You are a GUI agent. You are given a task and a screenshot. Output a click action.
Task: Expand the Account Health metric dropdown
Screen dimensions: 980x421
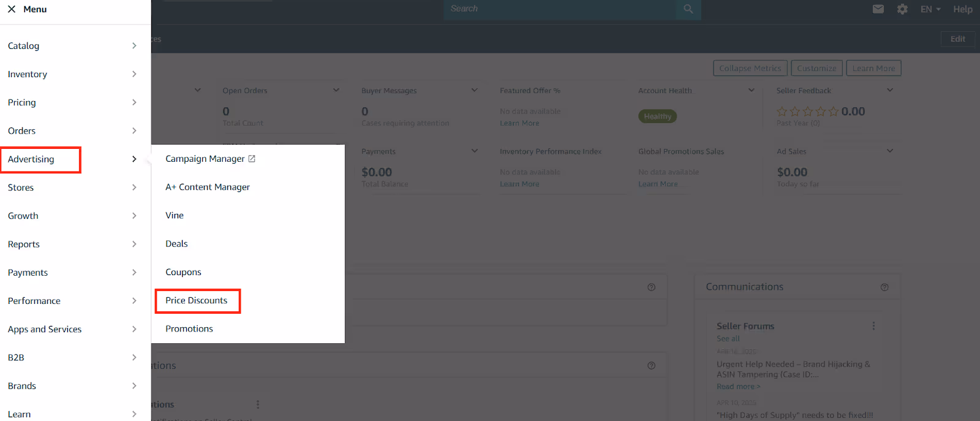[752, 90]
